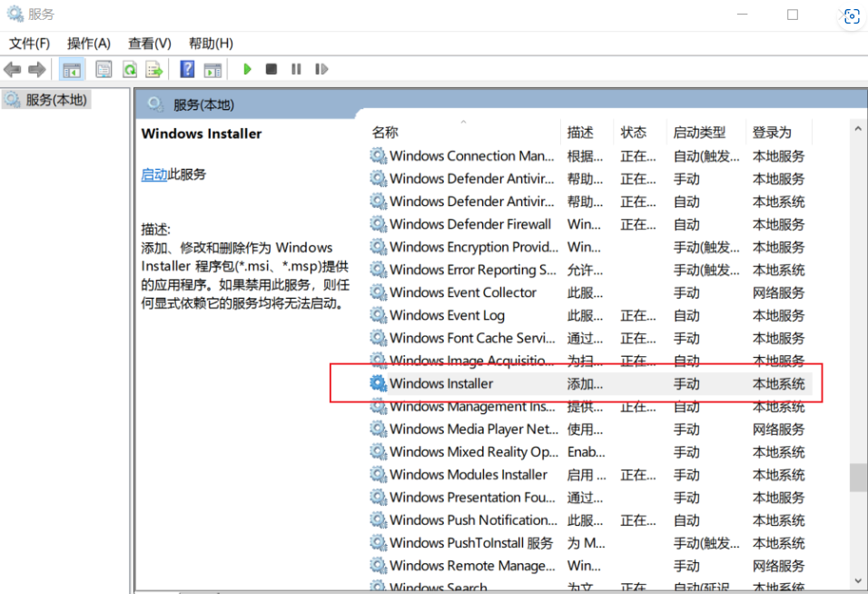Select Windows Presentation Fou... service name
The height and width of the screenshot is (594, 868).
tap(473, 497)
